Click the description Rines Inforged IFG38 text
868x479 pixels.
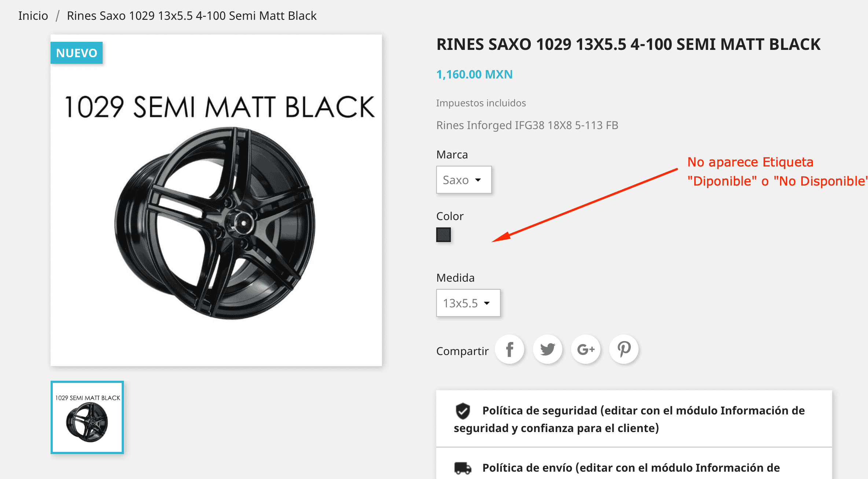coord(527,125)
